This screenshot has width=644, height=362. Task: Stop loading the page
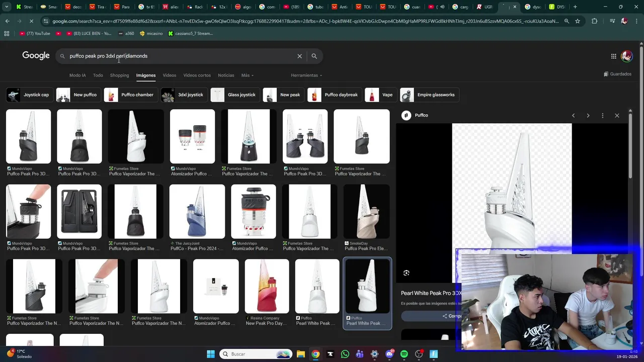pyautogui.click(x=31, y=21)
